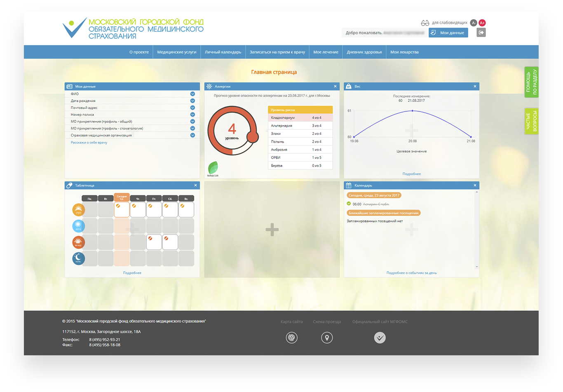Expand the Номер полиса row
This screenshot has width=563, height=392.
[192, 115]
